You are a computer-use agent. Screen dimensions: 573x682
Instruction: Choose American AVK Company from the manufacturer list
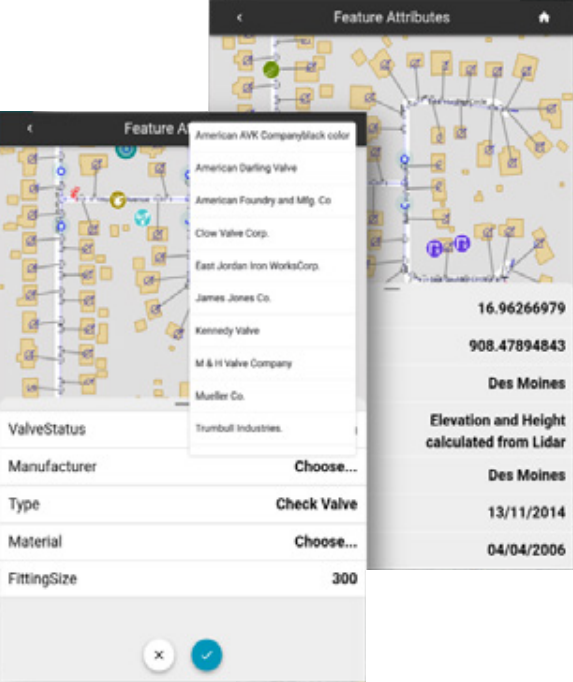click(272, 136)
